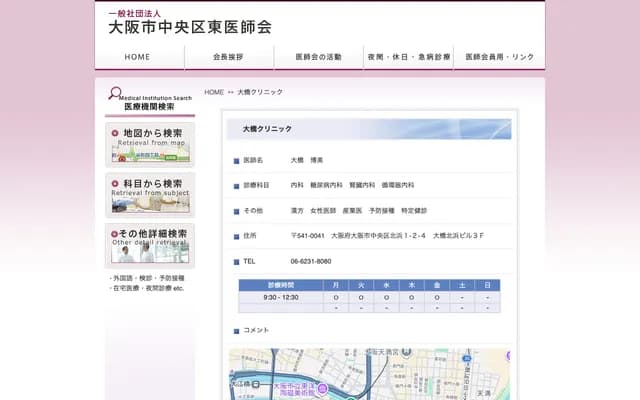This screenshot has height=400, width=640.
Task: Open the 地図から検索 map search banner
Action: (x=150, y=144)
